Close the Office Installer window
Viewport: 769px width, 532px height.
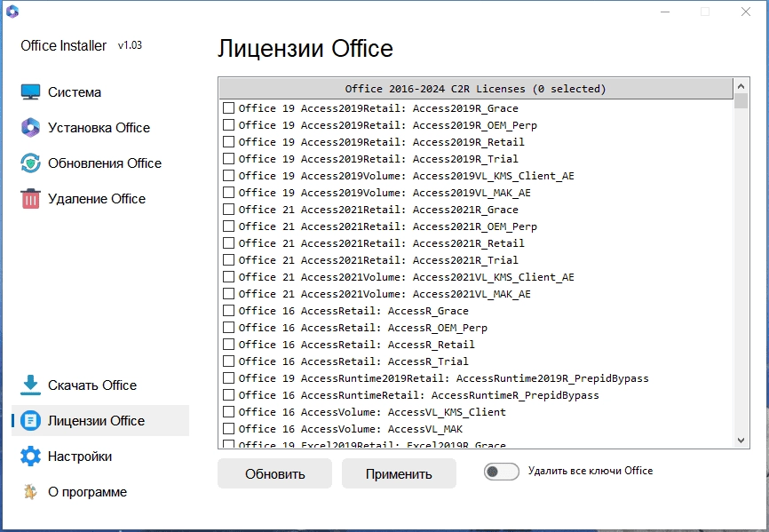tap(746, 12)
